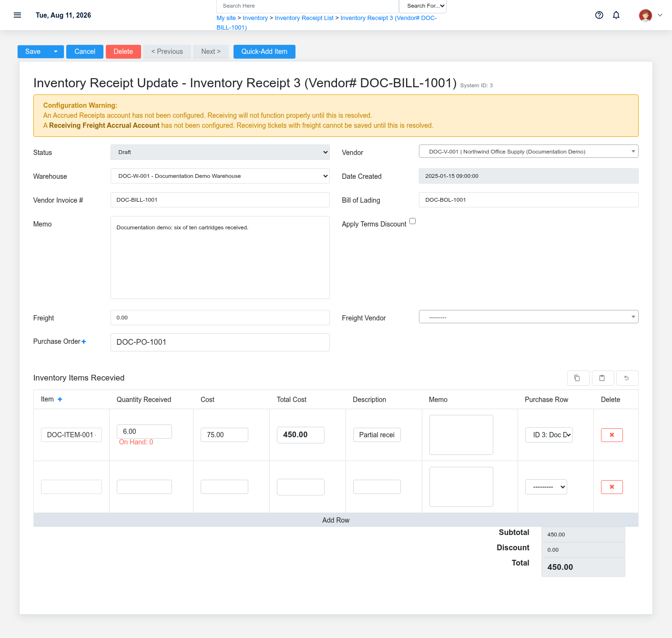Image resolution: width=672 pixels, height=638 pixels.
Task: Click the empty second row Total Cost field
Action: tap(301, 487)
